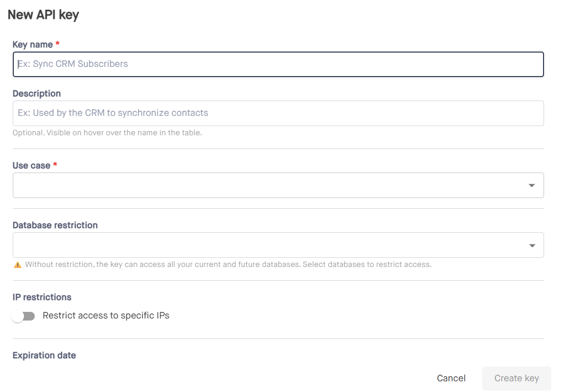
Task: Click the warning triangle icon under Database restriction
Action: pyautogui.click(x=17, y=265)
